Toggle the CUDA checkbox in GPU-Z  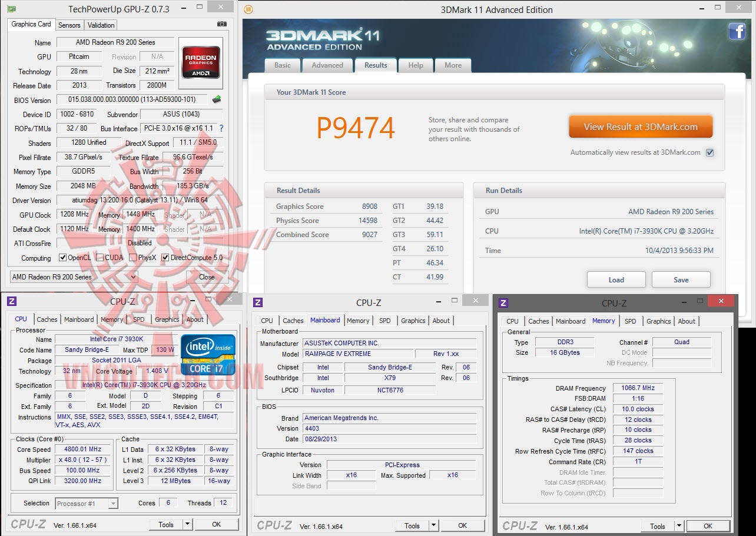(100, 258)
